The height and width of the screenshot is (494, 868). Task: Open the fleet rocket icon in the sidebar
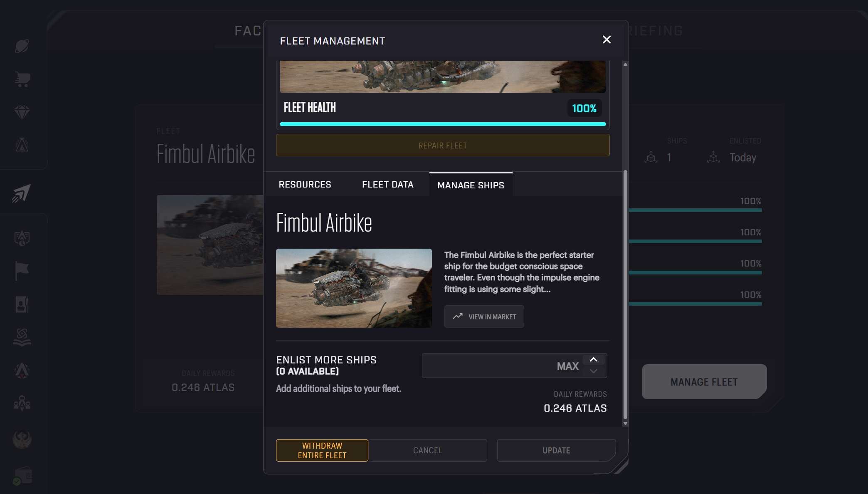pyautogui.click(x=22, y=193)
